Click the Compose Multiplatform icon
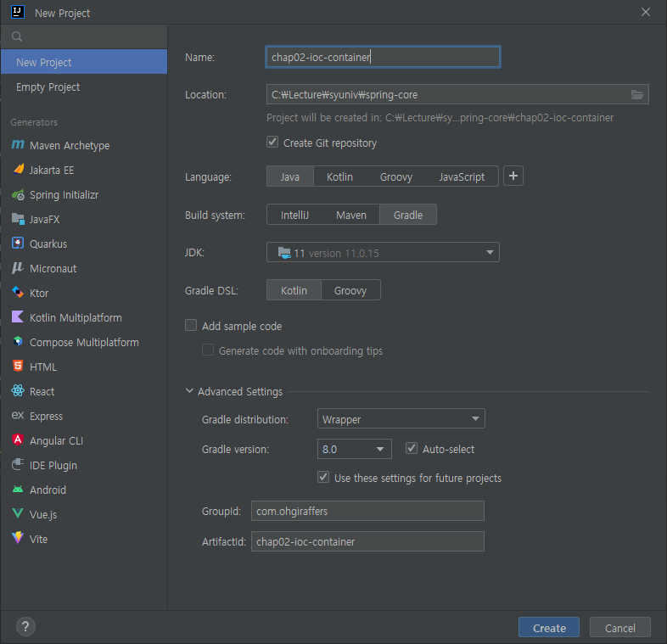 click(x=18, y=341)
